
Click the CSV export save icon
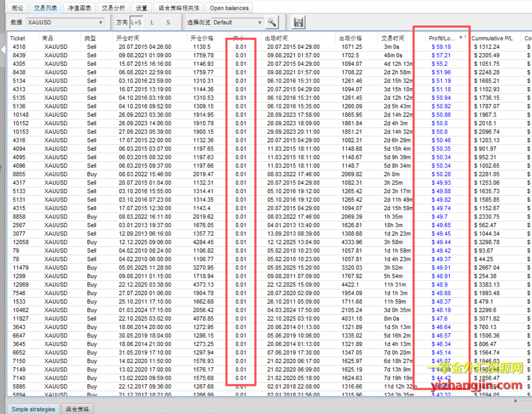[298, 23]
